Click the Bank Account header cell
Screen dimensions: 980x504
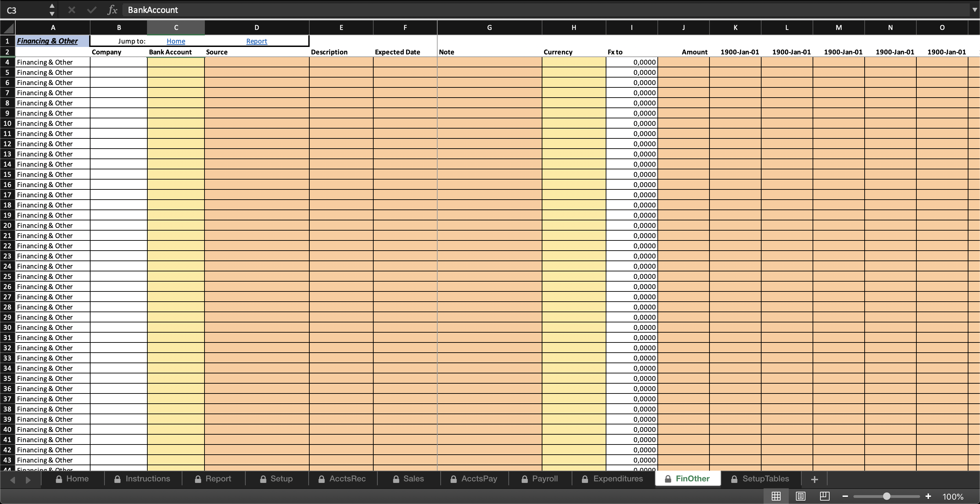click(x=176, y=52)
